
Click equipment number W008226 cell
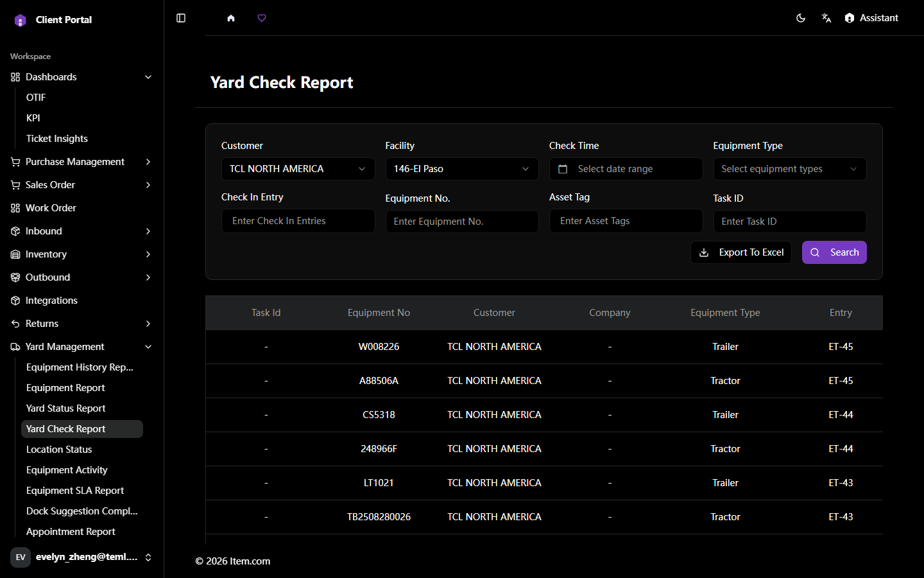(379, 347)
